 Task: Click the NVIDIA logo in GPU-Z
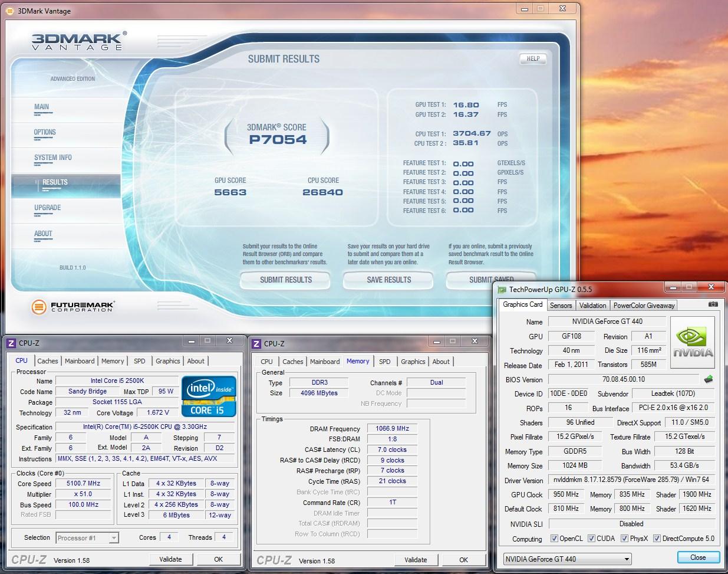pos(693,343)
